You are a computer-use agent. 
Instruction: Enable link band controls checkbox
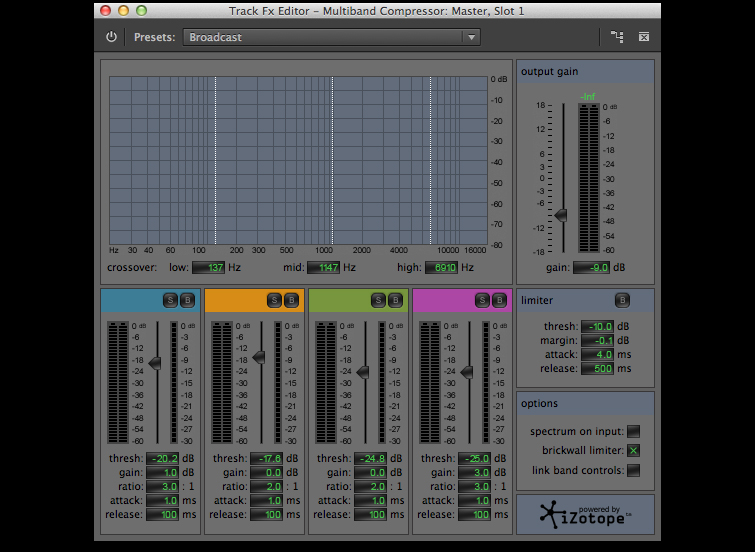tap(633, 470)
